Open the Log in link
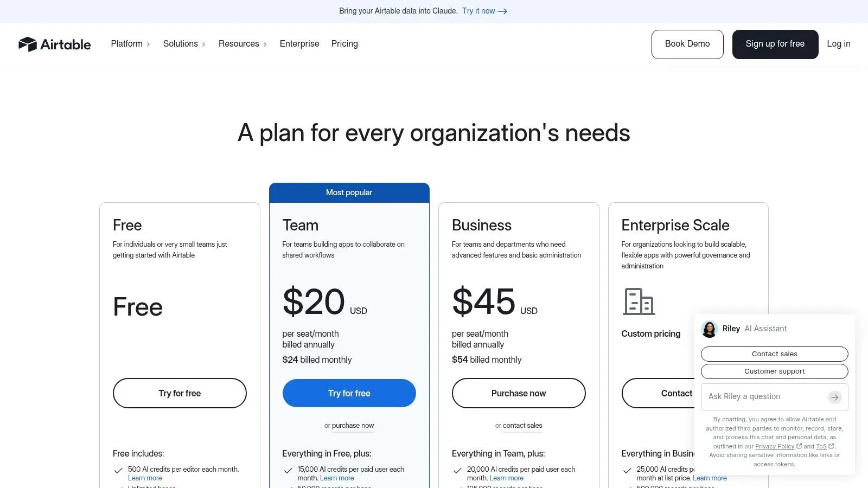The height and width of the screenshot is (488, 868). click(839, 44)
